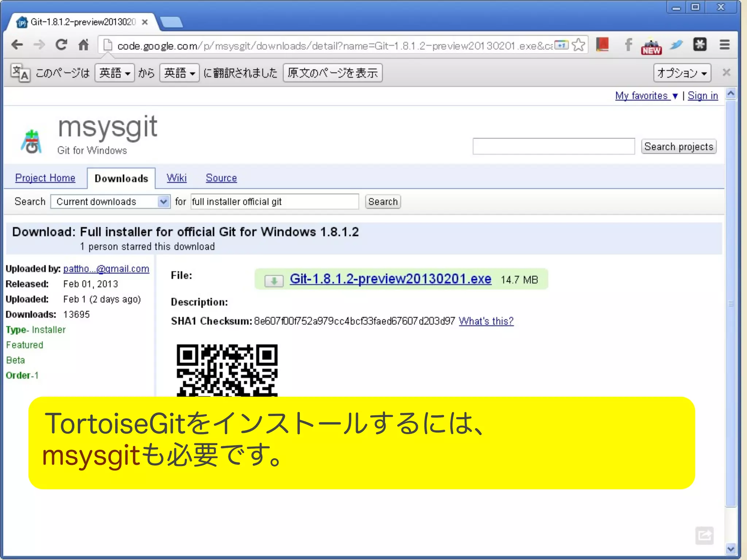The image size is (747, 560).
Task: Reload the page with refresh icon
Action: click(x=61, y=45)
